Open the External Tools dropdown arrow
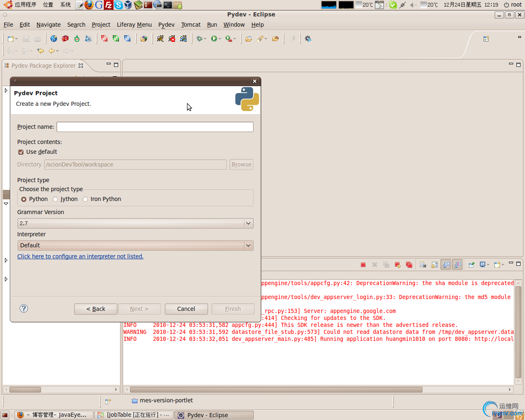This screenshot has width=525, height=420. (x=235, y=39)
